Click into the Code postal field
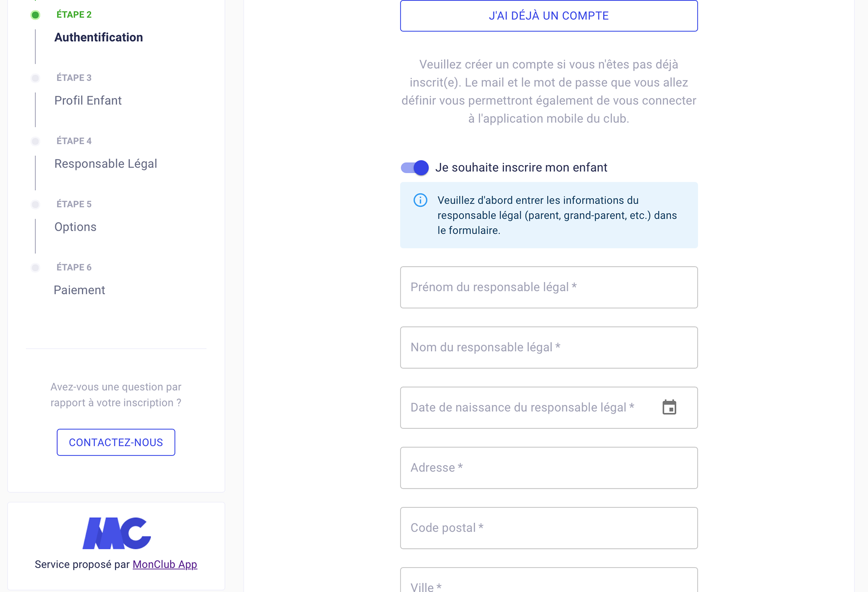 point(549,528)
